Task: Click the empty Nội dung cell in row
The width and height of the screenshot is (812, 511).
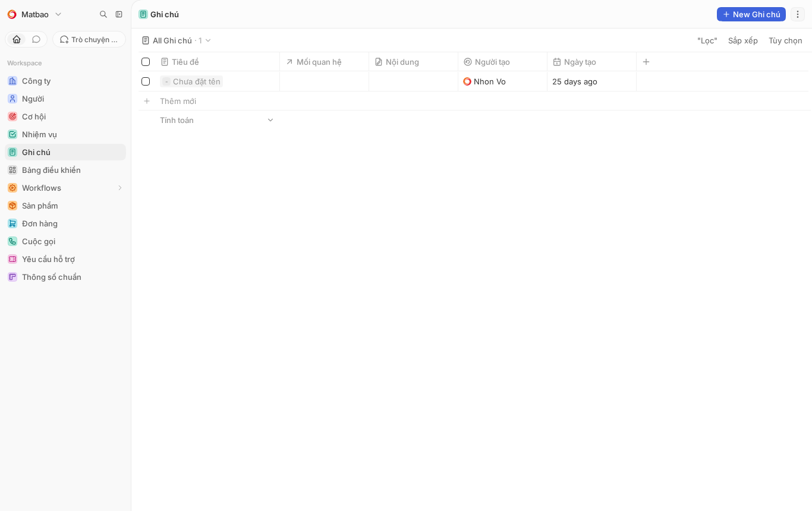Action: click(414, 81)
